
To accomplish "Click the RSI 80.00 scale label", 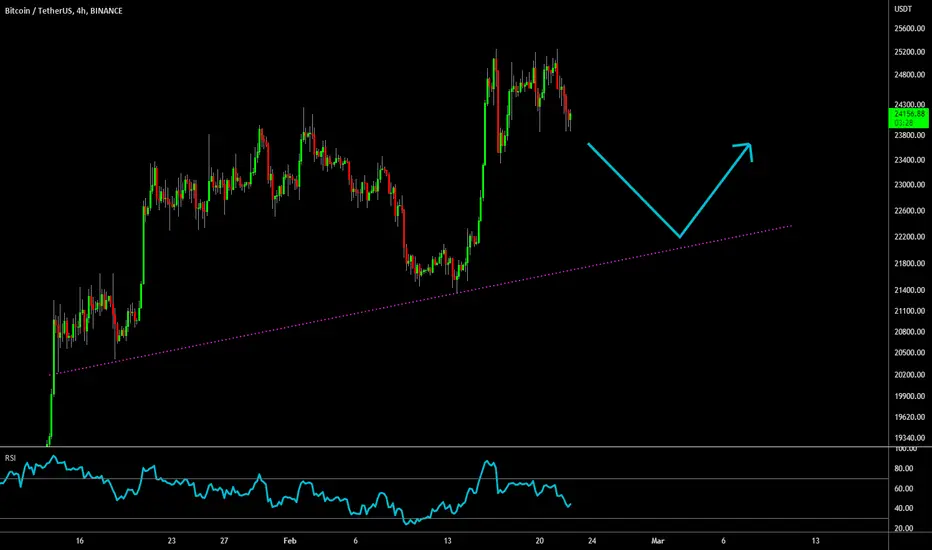I will (903, 469).
